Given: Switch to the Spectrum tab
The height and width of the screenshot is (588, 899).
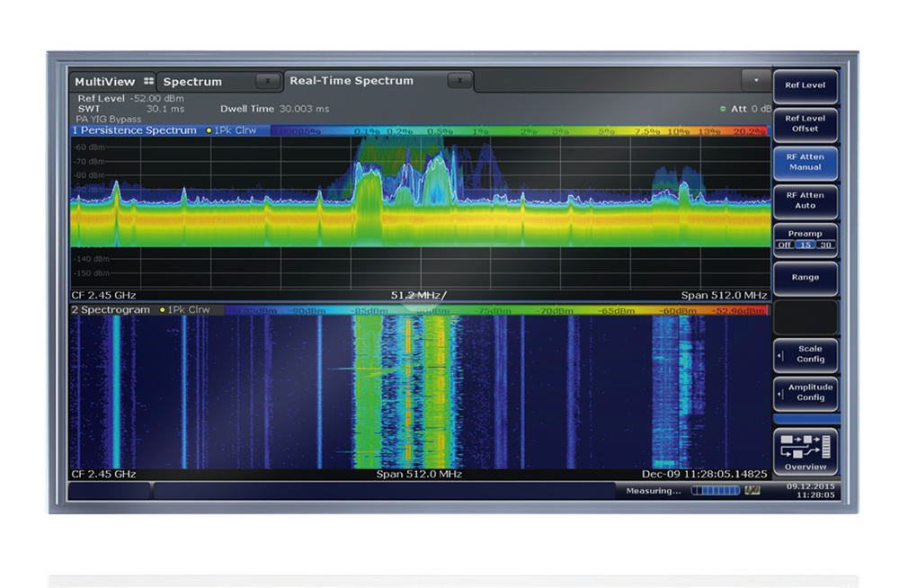Looking at the screenshot, I should pyautogui.click(x=192, y=82).
